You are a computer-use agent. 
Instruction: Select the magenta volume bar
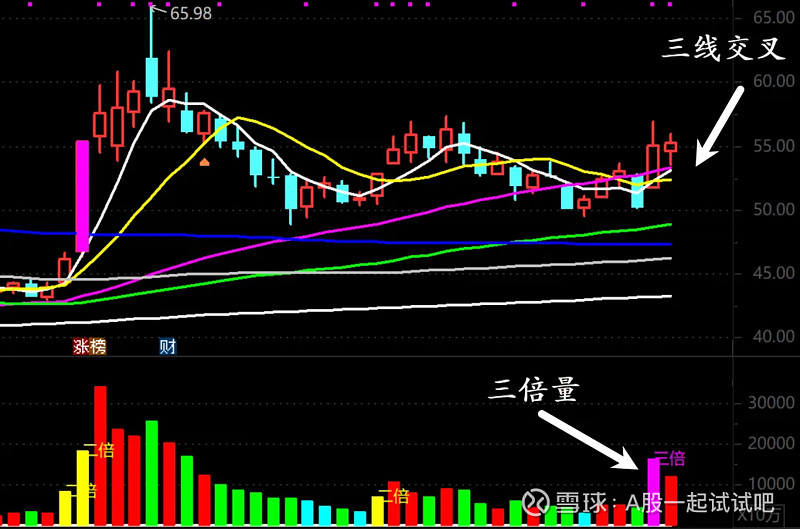coord(654,492)
